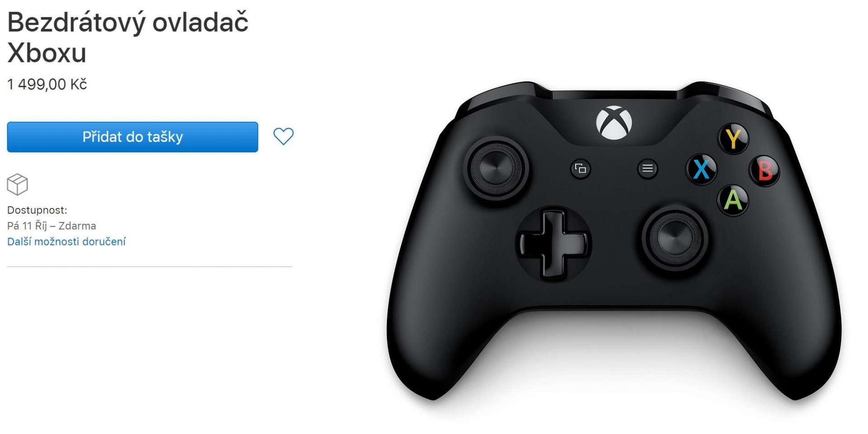868x434 pixels.
Task: Click the Přidat do tašky button
Action: tap(132, 137)
